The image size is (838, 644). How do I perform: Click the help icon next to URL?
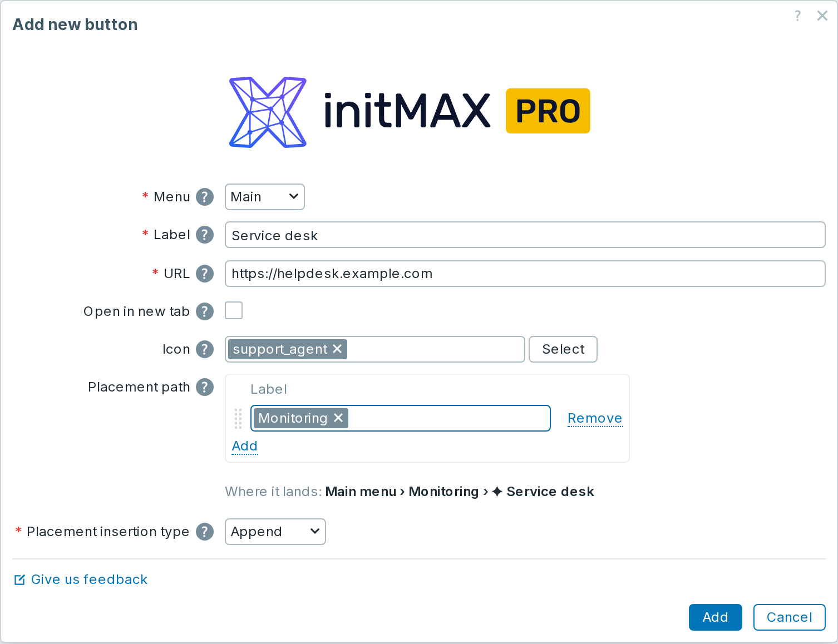(205, 274)
